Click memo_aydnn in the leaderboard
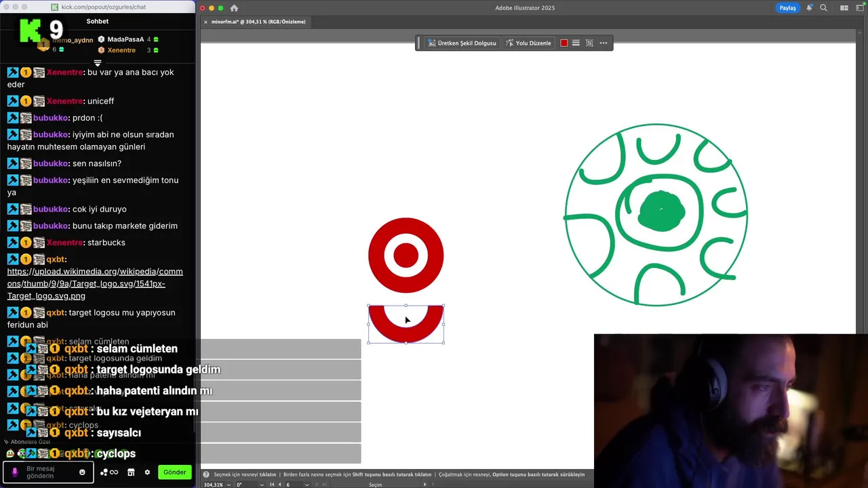 pyautogui.click(x=73, y=41)
